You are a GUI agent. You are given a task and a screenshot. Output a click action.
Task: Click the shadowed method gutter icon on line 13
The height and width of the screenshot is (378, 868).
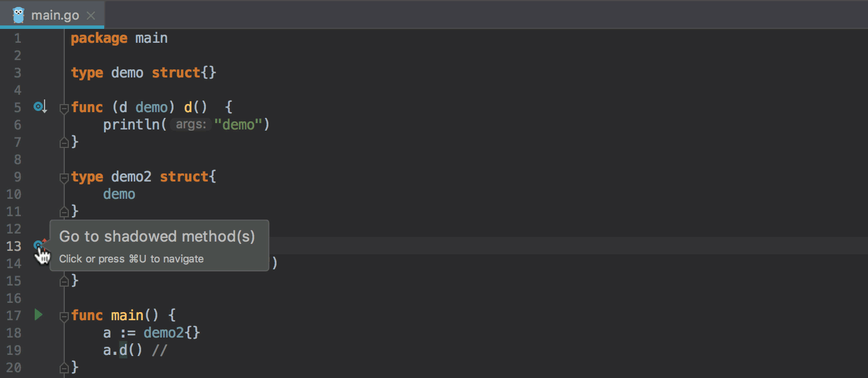pyautogui.click(x=39, y=246)
